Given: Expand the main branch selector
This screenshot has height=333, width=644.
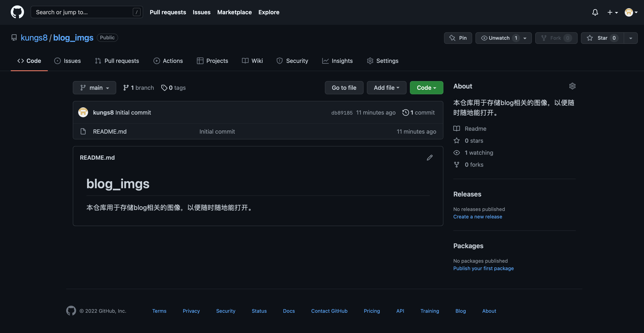Looking at the screenshot, I should 94,88.
